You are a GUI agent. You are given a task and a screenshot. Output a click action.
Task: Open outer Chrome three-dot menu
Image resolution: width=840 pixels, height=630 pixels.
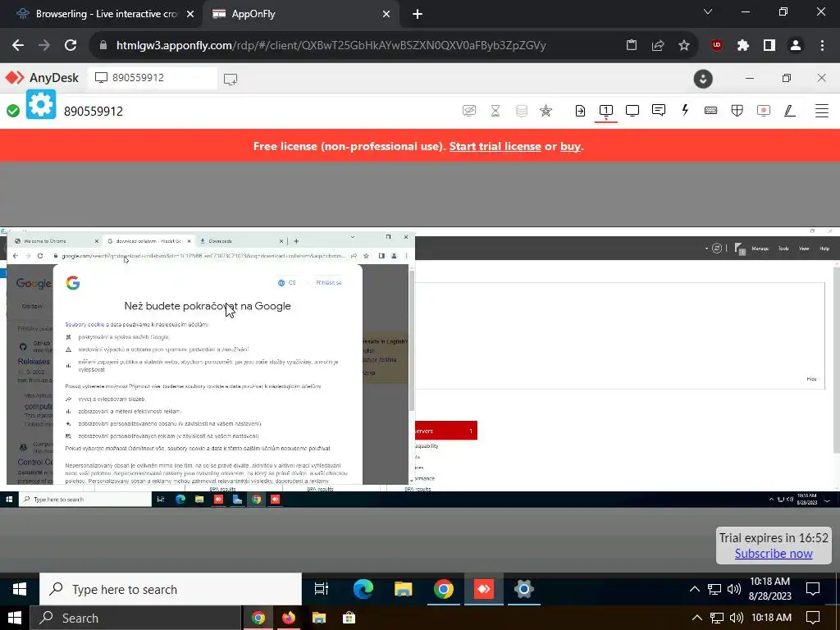[x=822, y=46]
